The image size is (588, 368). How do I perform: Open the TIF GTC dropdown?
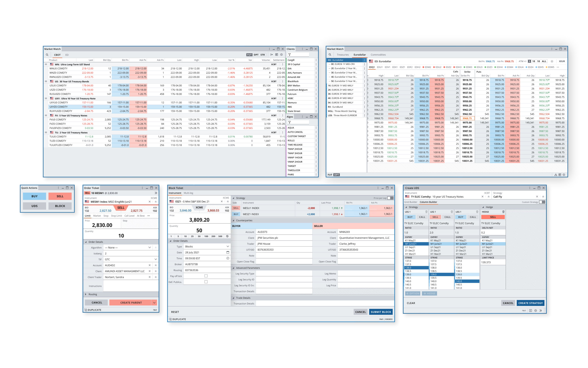(x=155, y=259)
